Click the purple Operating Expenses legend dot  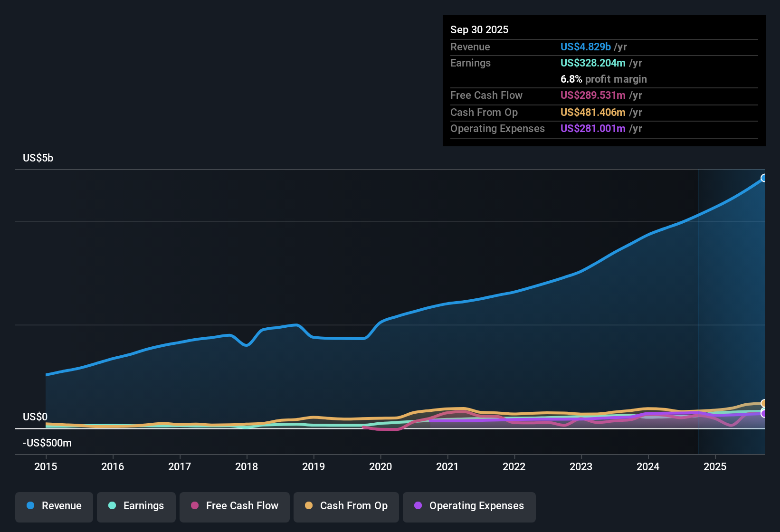tap(417, 506)
